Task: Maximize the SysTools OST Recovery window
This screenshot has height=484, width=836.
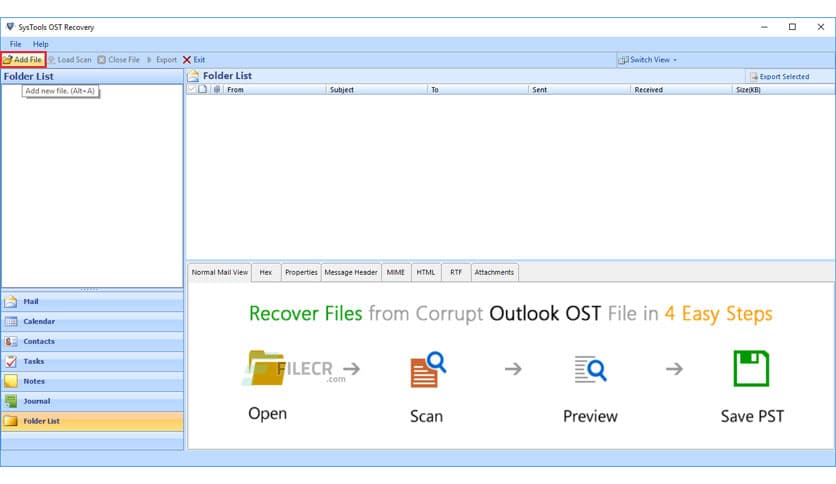Action: tap(792, 27)
